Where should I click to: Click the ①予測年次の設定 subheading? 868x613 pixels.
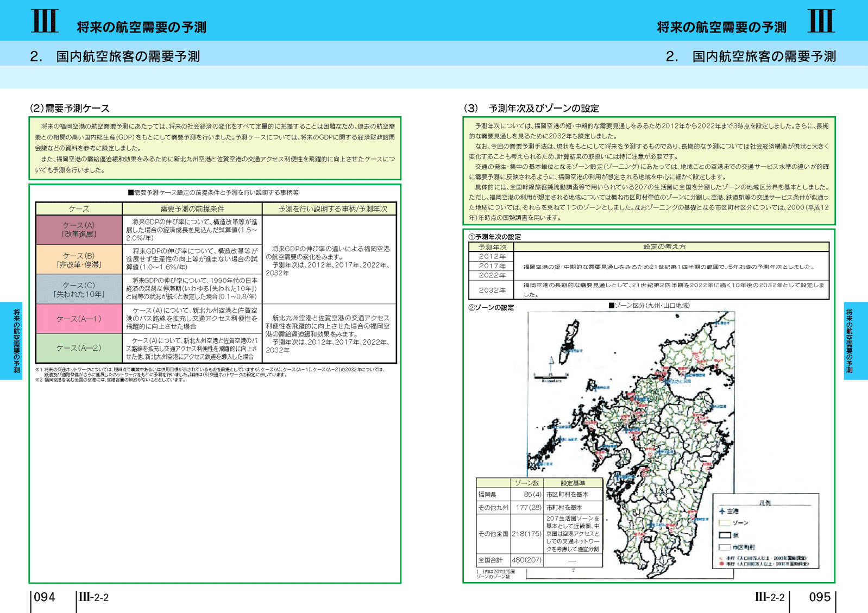coord(495,237)
